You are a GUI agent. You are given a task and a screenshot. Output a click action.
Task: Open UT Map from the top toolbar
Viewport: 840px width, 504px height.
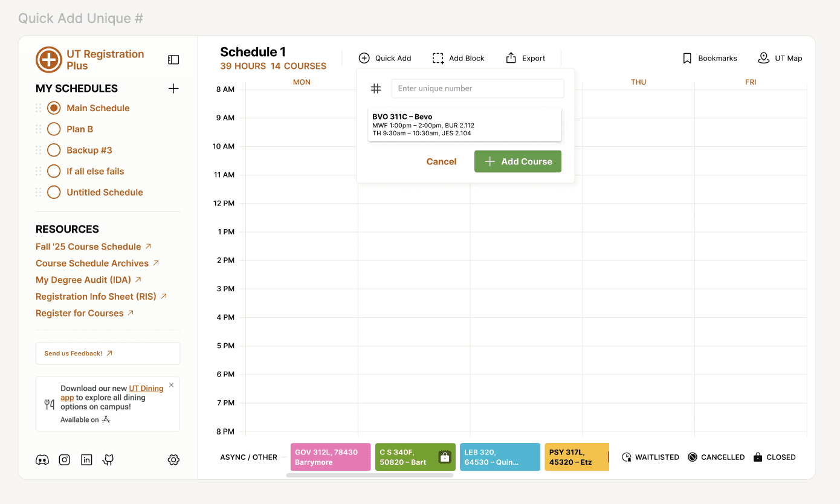point(780,58)
